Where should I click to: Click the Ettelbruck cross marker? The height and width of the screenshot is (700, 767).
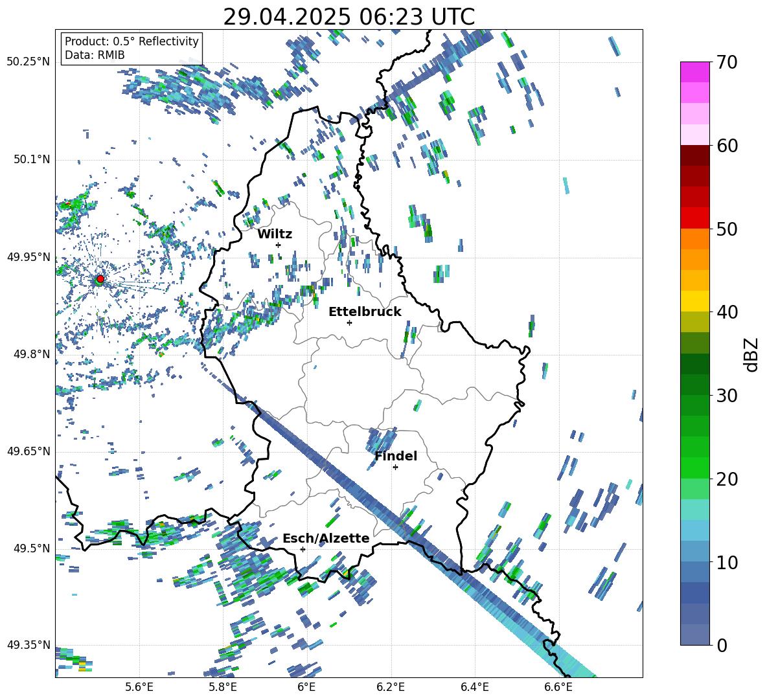pyautogui.click(x=349, y=322)
